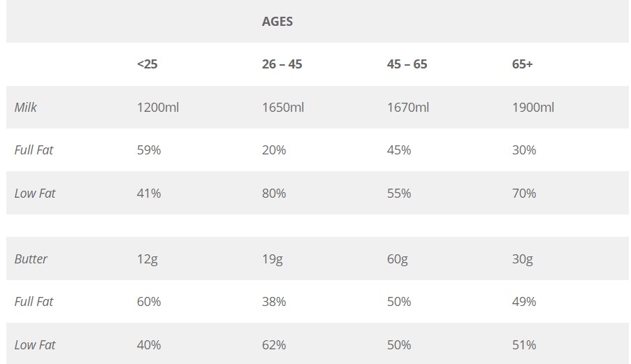Click the 30g butter value

click(523, 259)
